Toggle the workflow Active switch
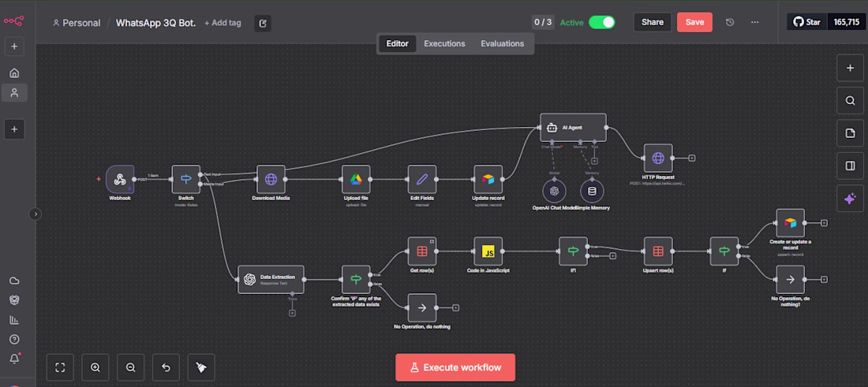The image size is (868, 387). pos(602,22)
